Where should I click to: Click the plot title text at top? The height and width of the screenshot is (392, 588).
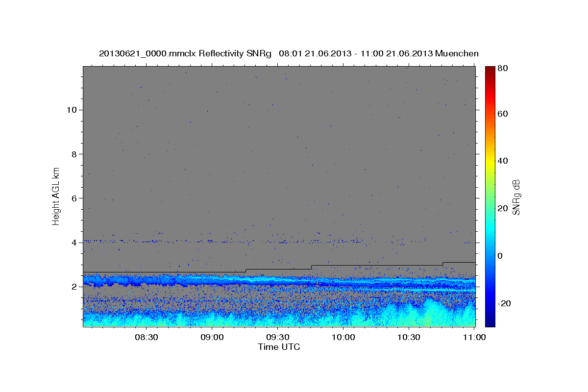(289, 53)
